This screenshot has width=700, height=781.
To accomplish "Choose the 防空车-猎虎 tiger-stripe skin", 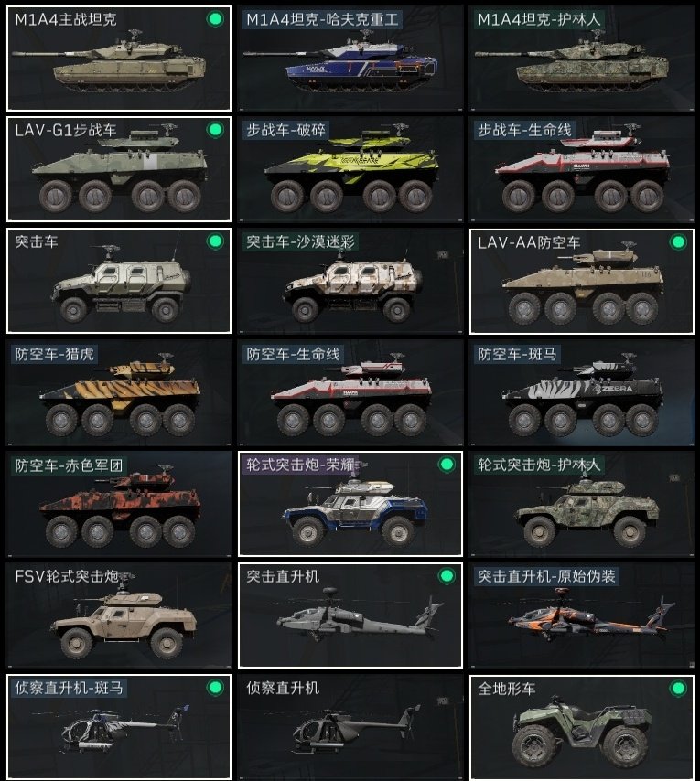I will (x=119, y=392).
